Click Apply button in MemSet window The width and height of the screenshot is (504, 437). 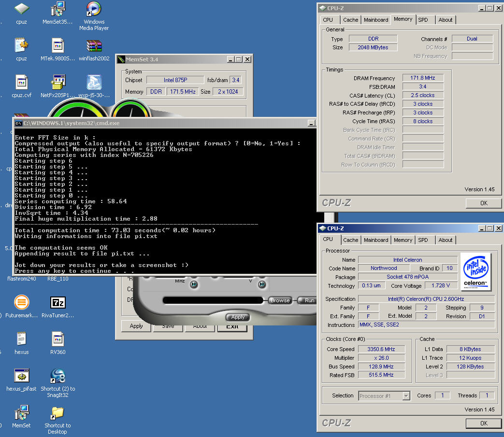[x=136, y=326]
